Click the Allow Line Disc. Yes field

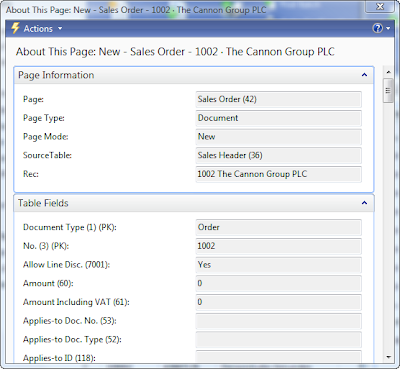[279, 265]
